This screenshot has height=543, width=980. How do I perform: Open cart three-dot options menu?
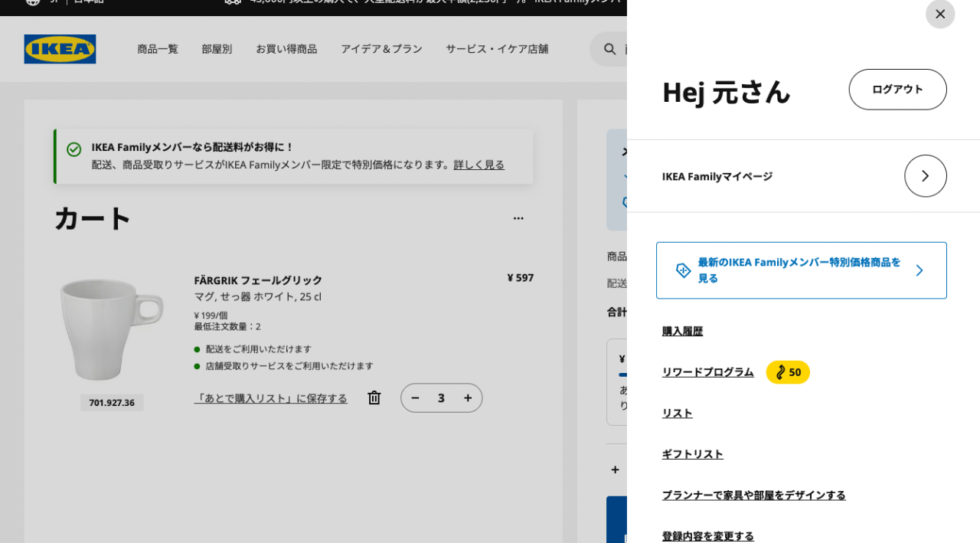click(x=518, y=218)
